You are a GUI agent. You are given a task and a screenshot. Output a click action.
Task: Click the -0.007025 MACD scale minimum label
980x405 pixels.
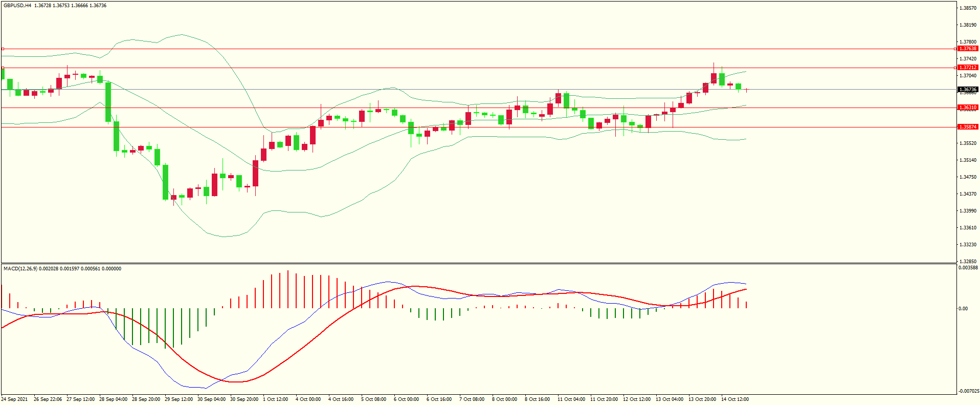coord(969,391)
